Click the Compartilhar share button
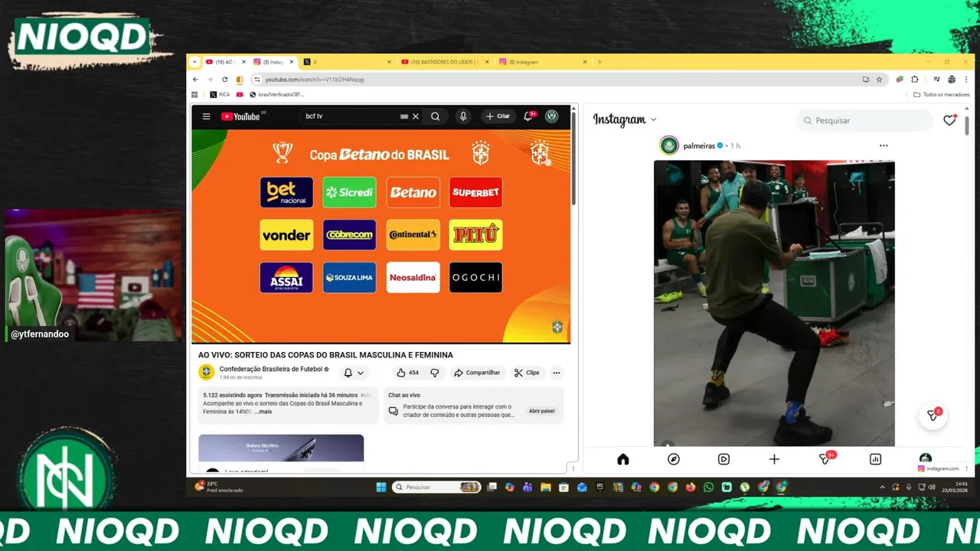The height and width of the screenshot is (551, 980). [477, 373]
